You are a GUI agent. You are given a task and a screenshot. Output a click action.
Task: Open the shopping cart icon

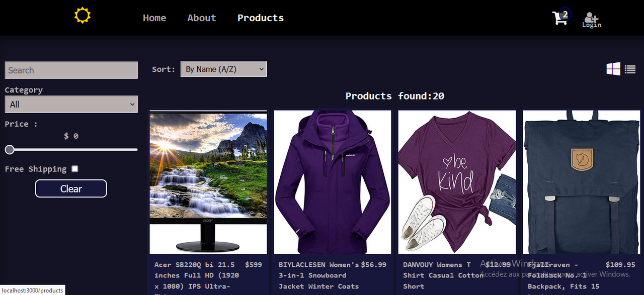[559, 19]
